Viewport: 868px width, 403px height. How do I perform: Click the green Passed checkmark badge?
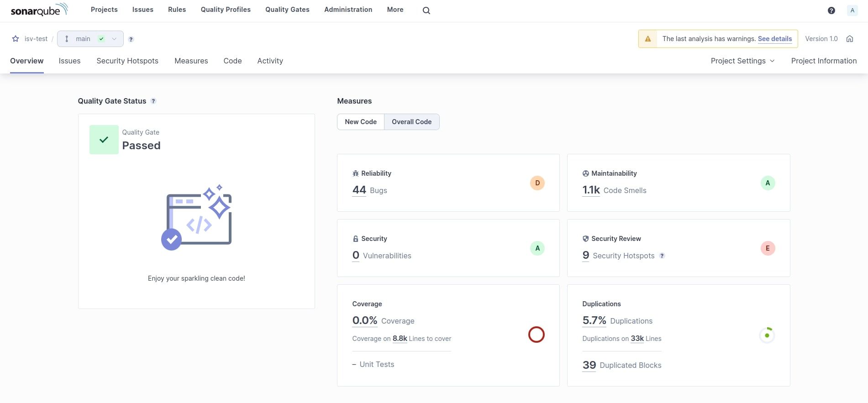tap(104, 140)
